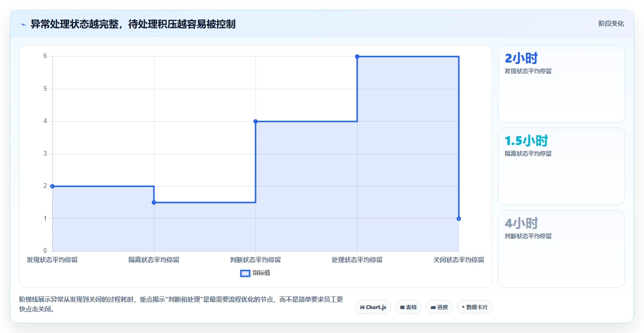Click data point for 发现状态平均停留
The width and height of the screenshot is (644, 333).
pyautogui.click(x=52, y=186)
